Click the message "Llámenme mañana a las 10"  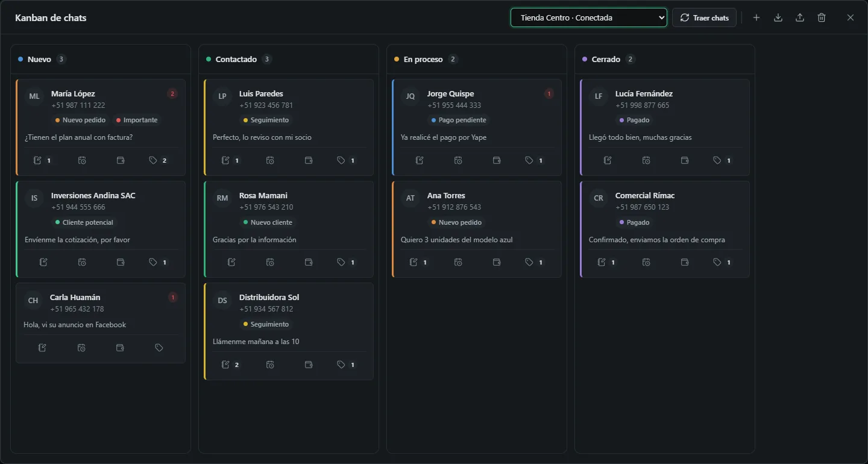point(256,342)
